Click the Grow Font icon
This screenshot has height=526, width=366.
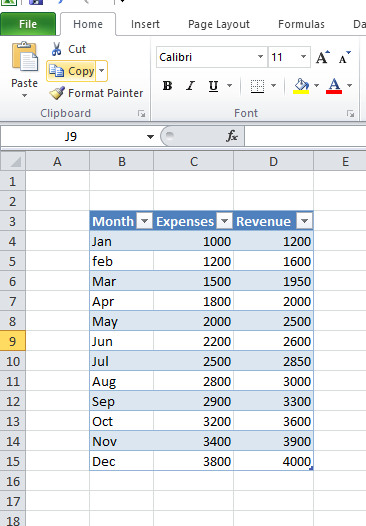pos(323,57)
